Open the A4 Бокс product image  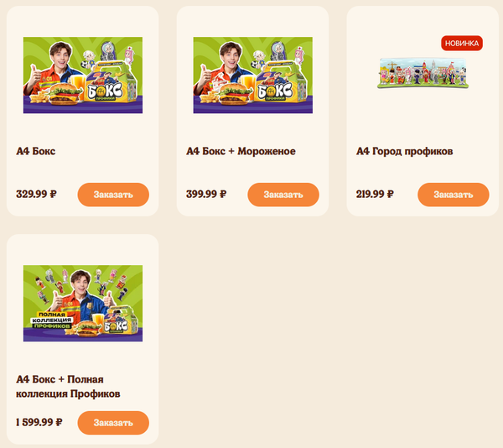click(x=83, y=76)
